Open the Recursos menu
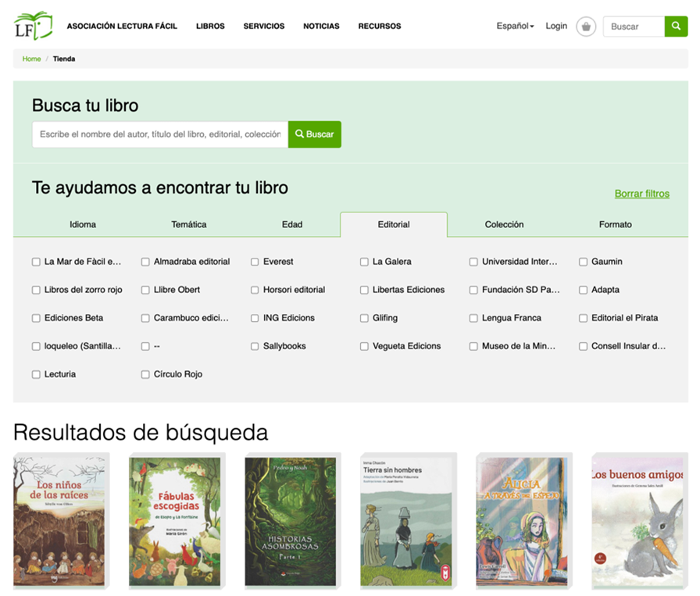Viewport: 700px width, 596px height. click(x=380, y=26)
